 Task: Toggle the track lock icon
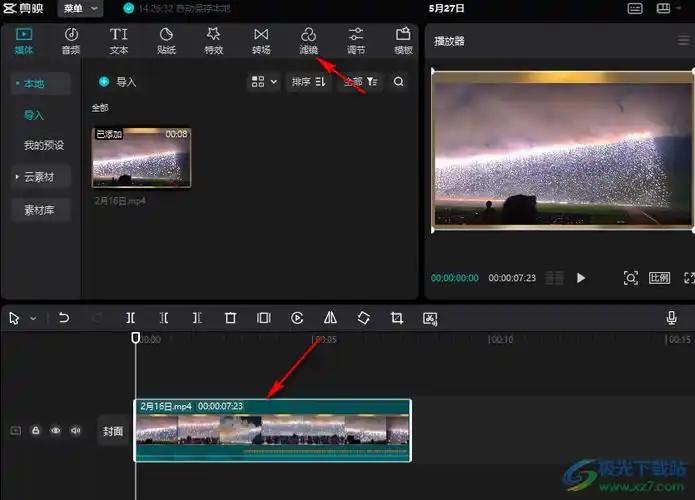click(x=36, y=431)
